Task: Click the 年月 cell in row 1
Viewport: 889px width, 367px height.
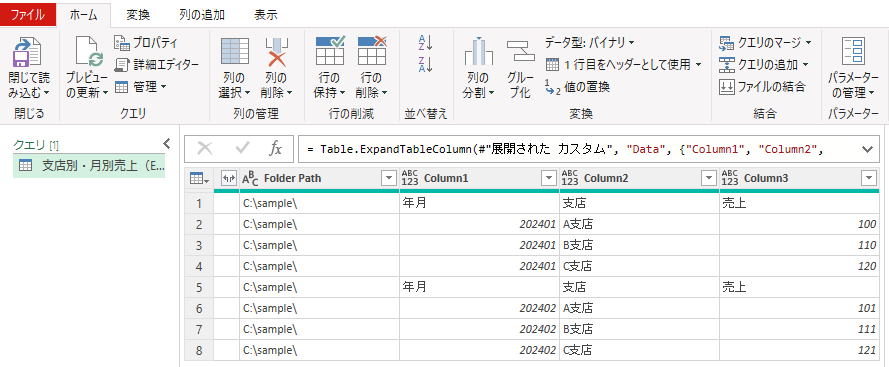Action: click(479, 203)
